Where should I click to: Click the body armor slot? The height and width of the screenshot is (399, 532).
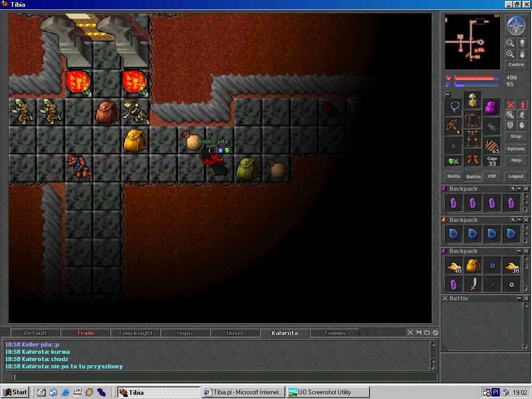(x=473, y=119)
